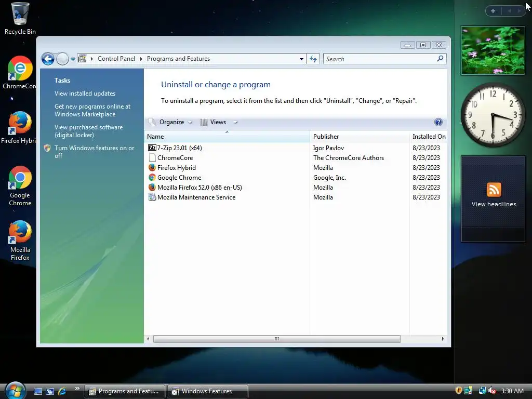Click the Control Panel icon in address bar

point(83,59)
